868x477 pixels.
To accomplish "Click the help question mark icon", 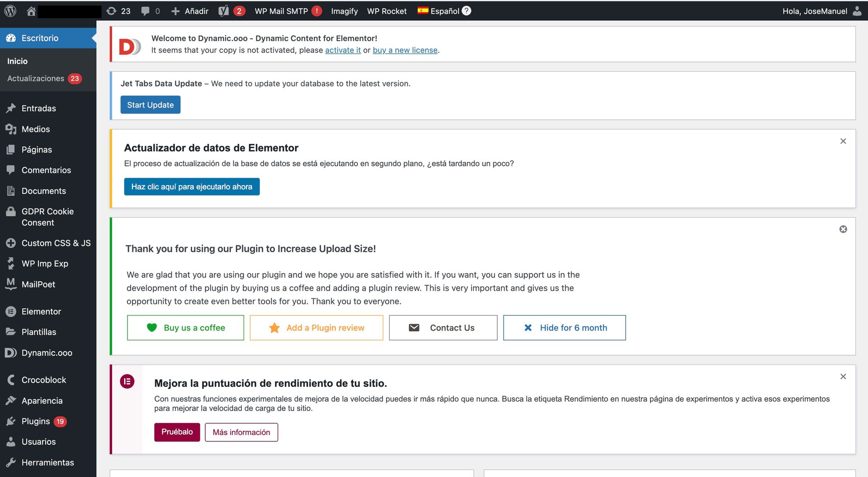I will 466,10.
